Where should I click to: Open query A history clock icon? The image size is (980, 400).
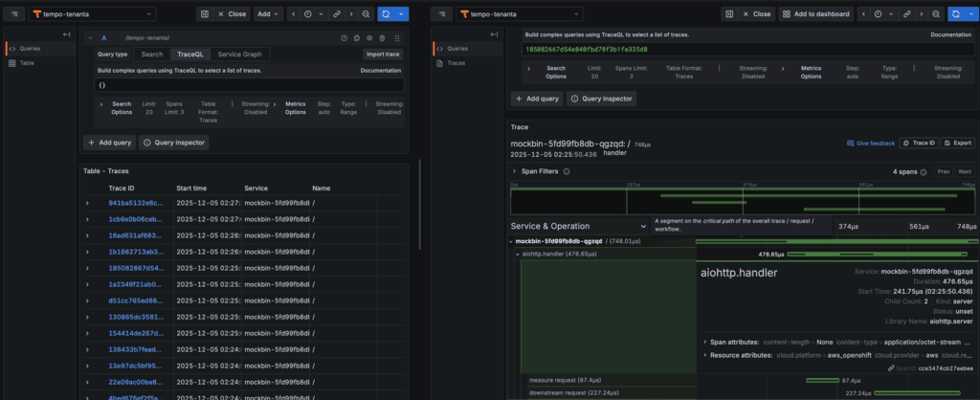pyautogui.click(x=344, y=38)
